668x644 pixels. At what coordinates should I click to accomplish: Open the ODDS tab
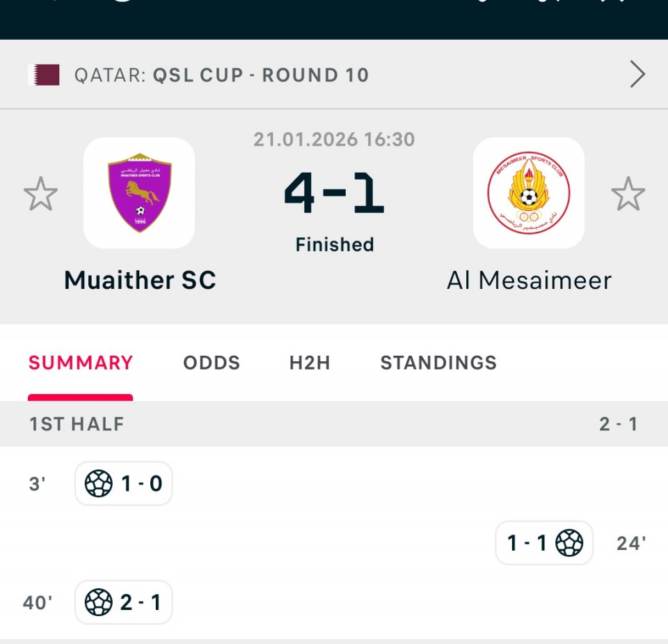212,363
